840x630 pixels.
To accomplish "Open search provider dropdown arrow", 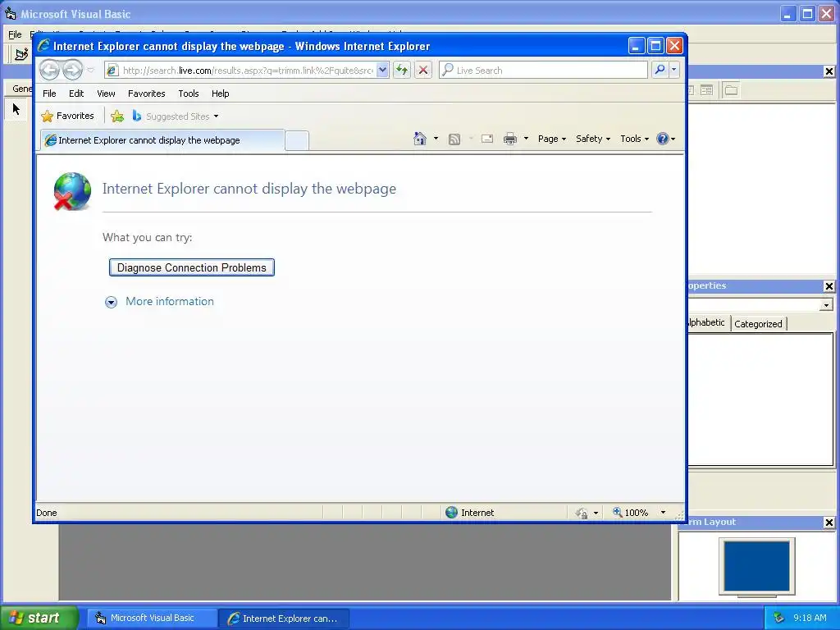I will pos(674,71).
